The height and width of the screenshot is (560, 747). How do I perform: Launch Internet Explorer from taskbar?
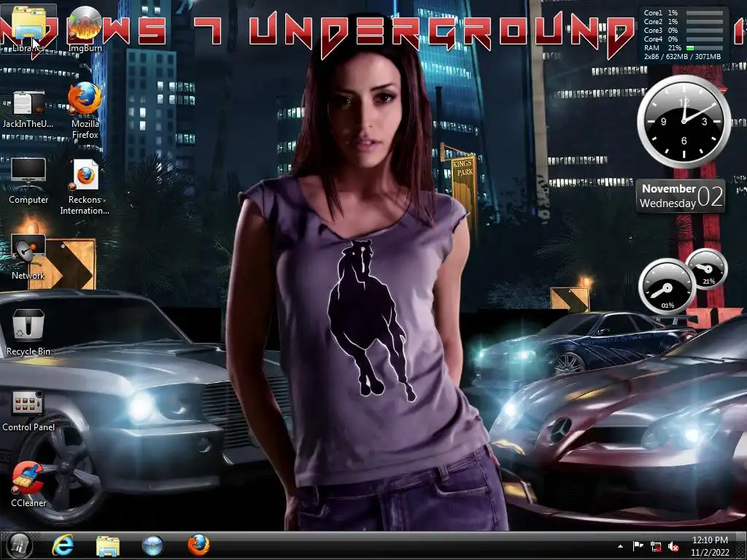63,545
